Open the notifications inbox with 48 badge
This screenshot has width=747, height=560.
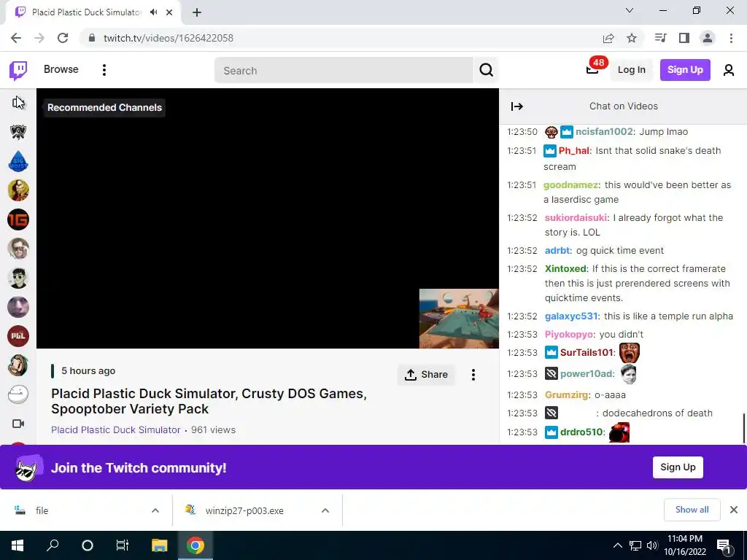592,69
